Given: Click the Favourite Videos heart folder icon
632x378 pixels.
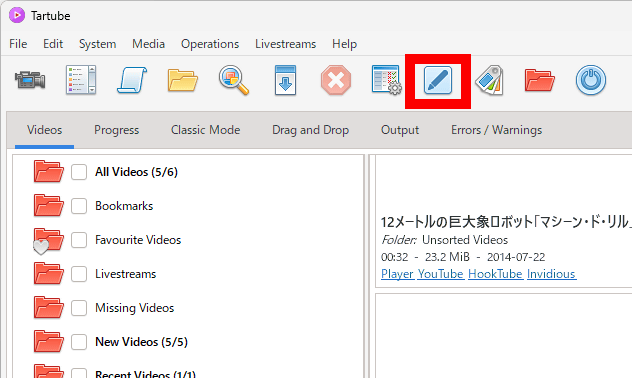Looking at the screenshot, I should point(48,240).
